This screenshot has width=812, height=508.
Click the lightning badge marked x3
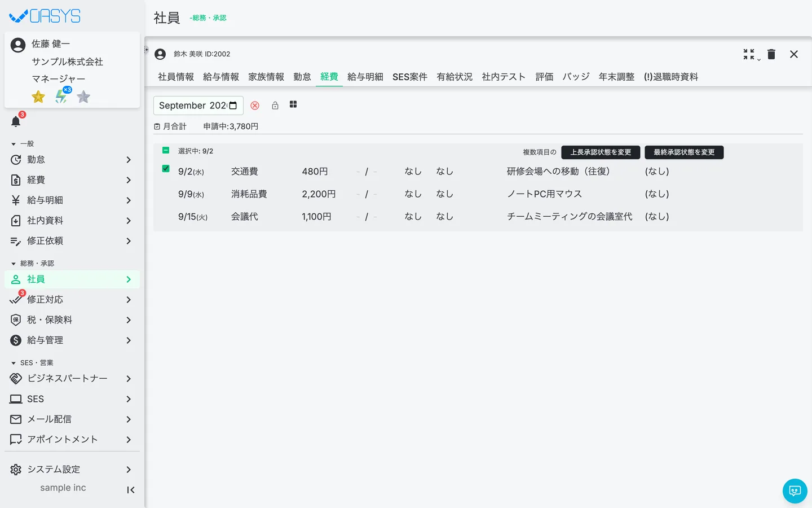click(x=61, y=97)
